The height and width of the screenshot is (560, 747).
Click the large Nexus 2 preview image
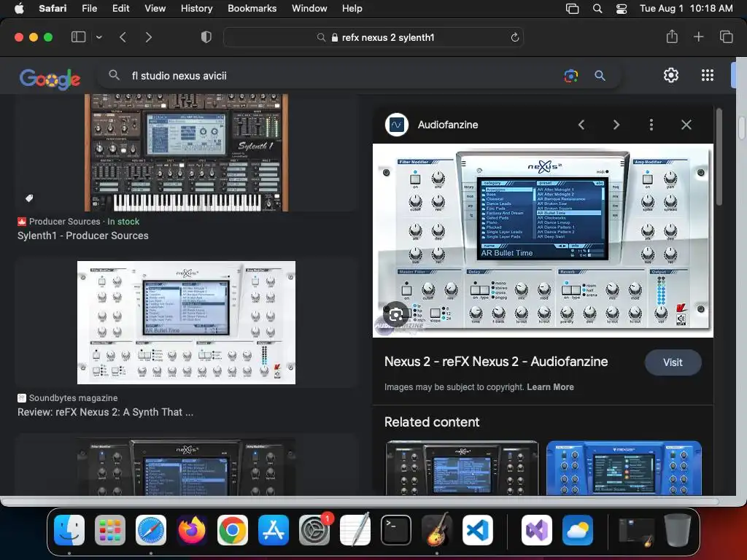(x=543, y=241)
